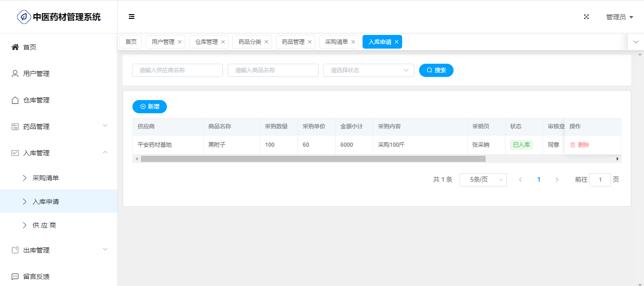Close the 用户管理 tab

[x=180, y=42]
